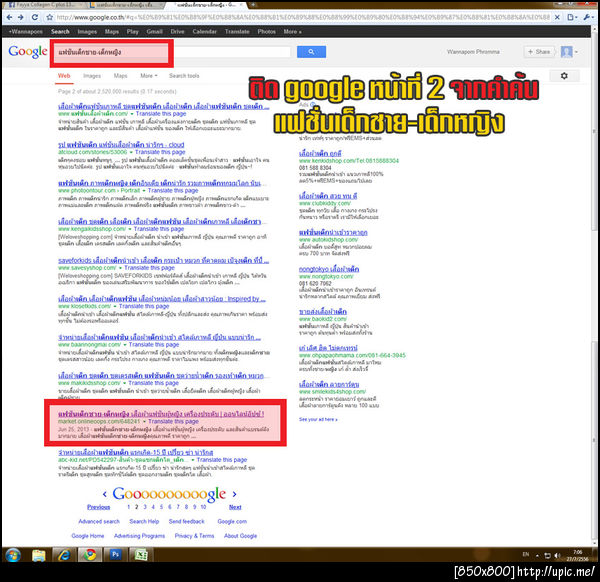The image size is (600, 582).
Task: Bookmark the page with the star icon
Action: pos(49,17)
